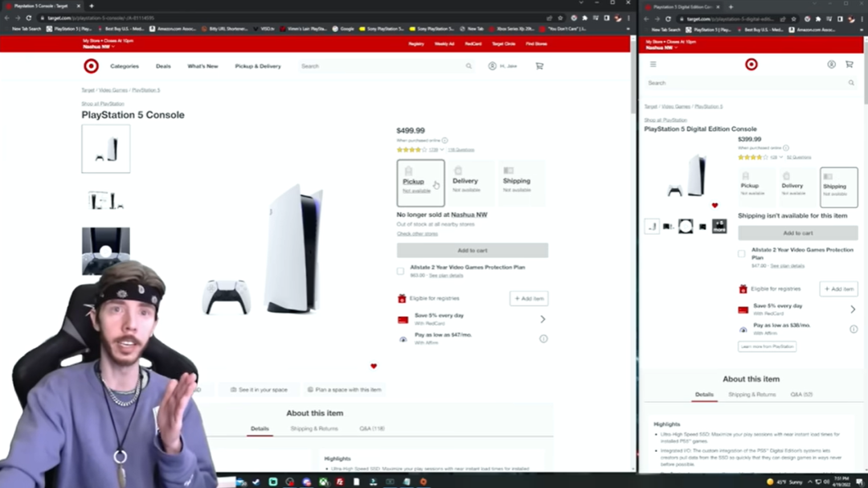868x488 pixels.
Task: Open the Find Stores link in red header
Action: (536, 43)
